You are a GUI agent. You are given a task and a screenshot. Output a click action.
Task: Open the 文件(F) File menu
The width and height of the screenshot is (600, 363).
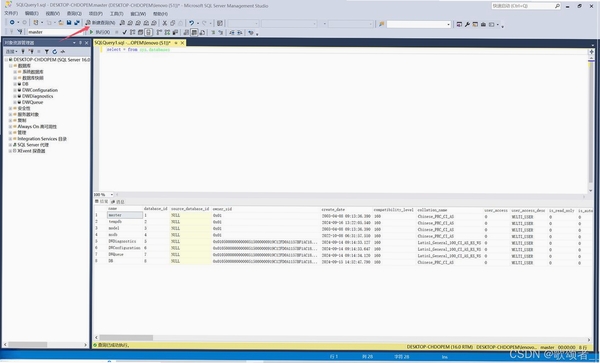tap(11, 13)
